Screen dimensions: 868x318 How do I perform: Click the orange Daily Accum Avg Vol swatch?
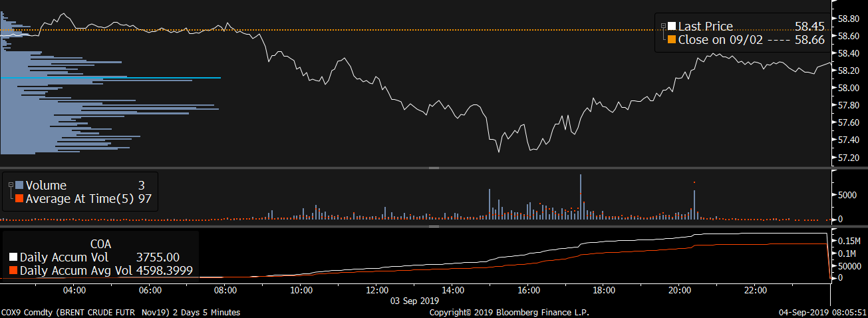coord(14,271)
